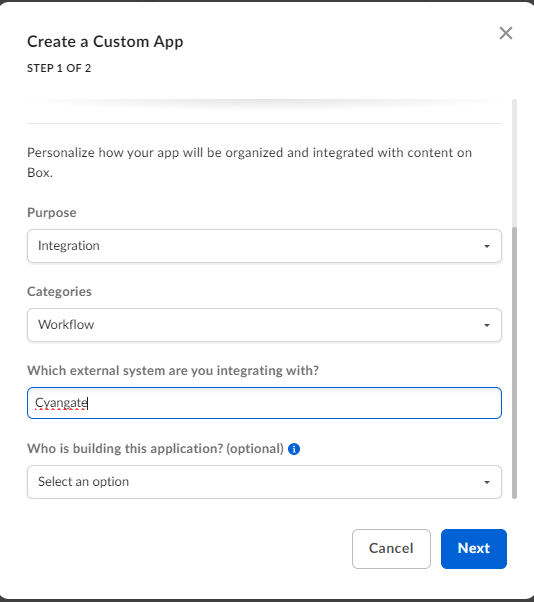Click the Categories field label
Viewport: 534px width, 602px height.
coord(60,292)
